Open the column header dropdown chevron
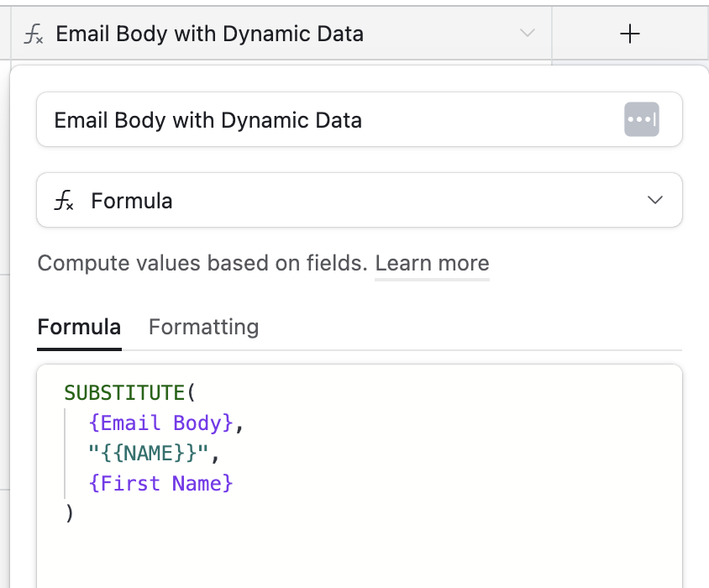 point(527,34)
